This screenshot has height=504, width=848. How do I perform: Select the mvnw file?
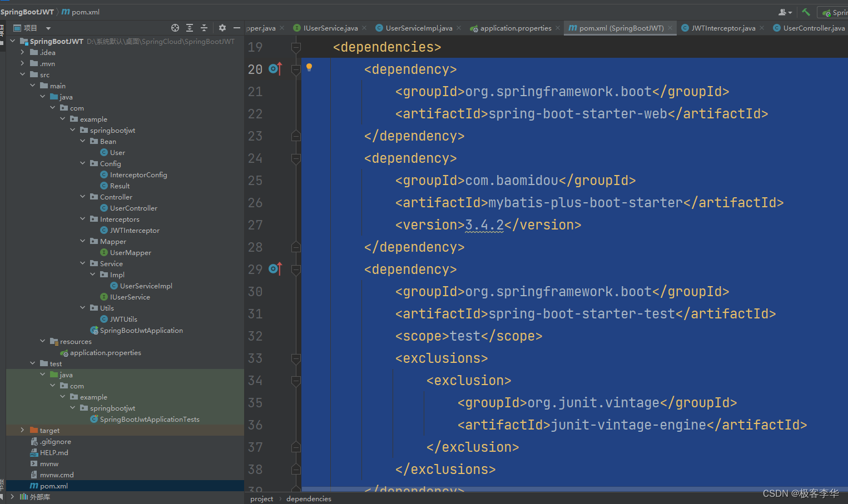[49, 463]
